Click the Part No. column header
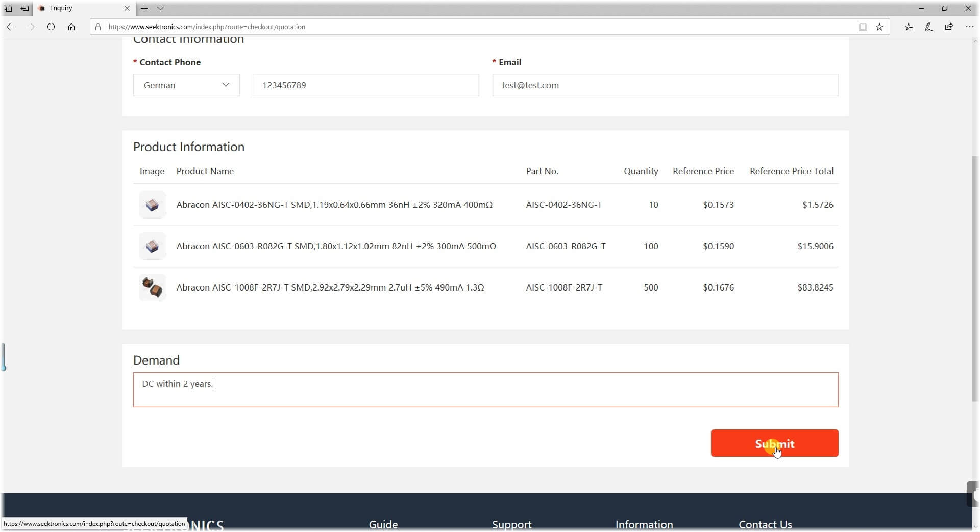The height and width of the screenshot is (532, 980). (542, 171)
